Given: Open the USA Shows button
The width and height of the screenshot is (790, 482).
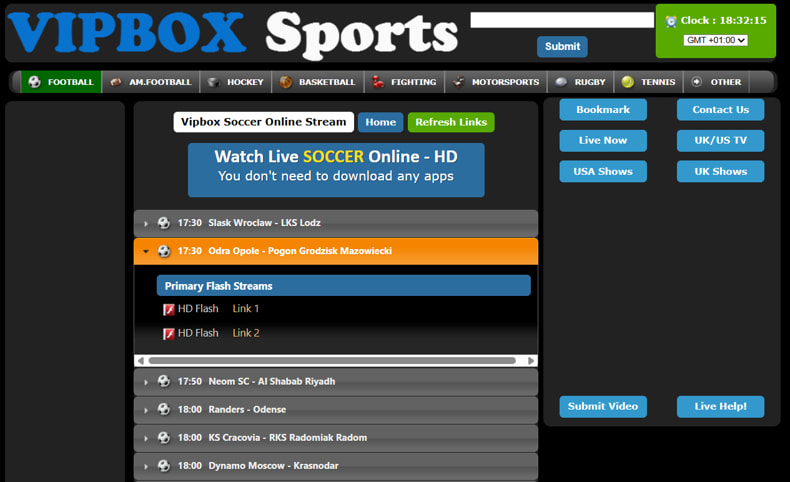Looking at the screenshot, I should click(x=603, y=171).
